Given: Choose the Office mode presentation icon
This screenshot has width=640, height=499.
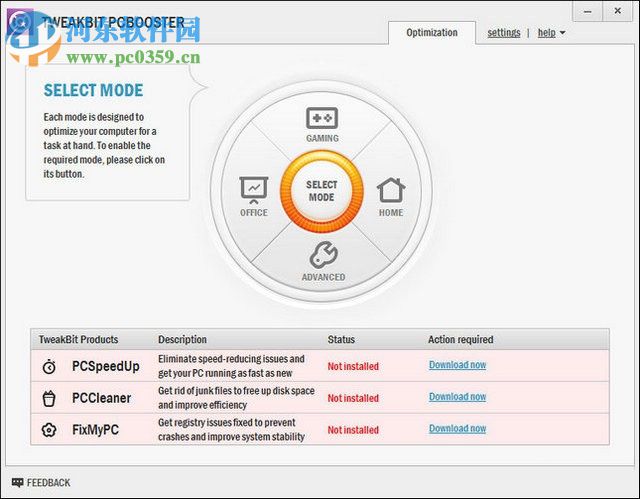Looking at the screenshot, I should point(253,190).
